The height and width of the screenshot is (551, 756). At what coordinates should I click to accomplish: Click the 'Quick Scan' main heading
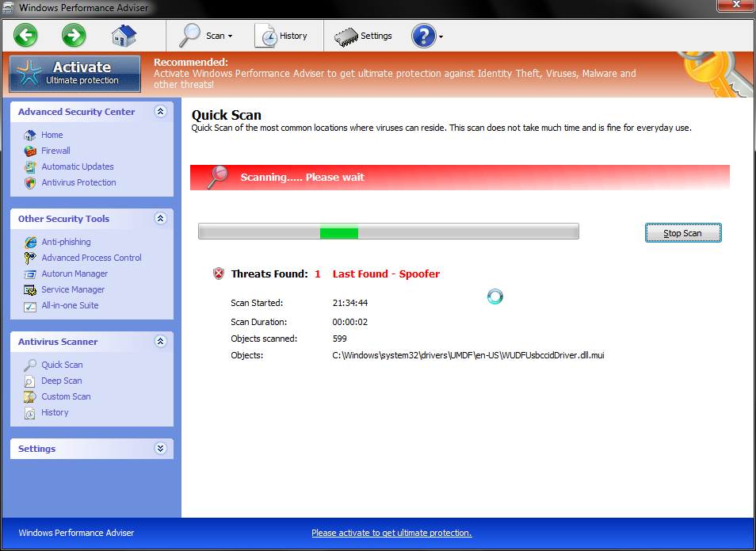pyautogui.click(x=226, y=115)
